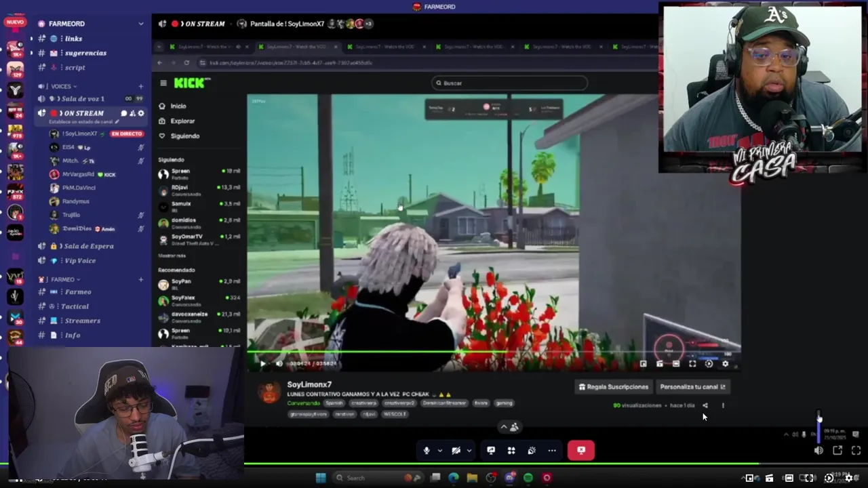Viewport: 868px width, 488px height.
Task: Open SoyPan channel in Recomendado list
Action: click(x=199, y=284)
